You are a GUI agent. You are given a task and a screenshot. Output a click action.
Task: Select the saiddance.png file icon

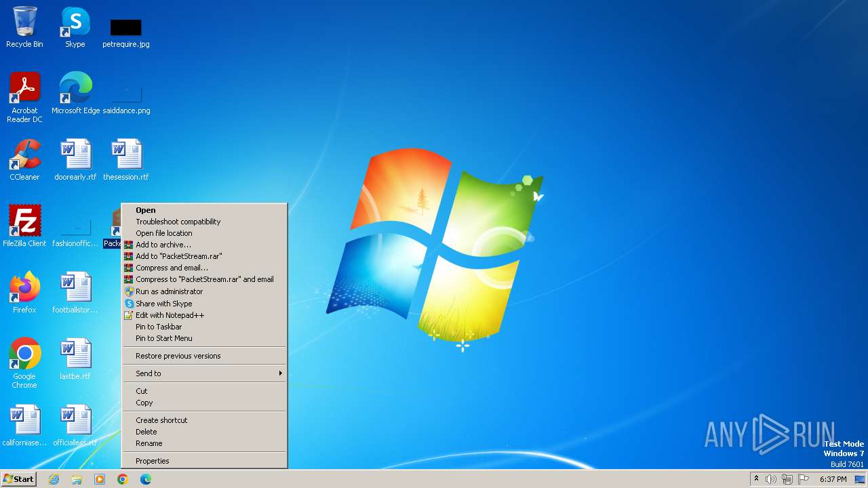click(126, 98)
